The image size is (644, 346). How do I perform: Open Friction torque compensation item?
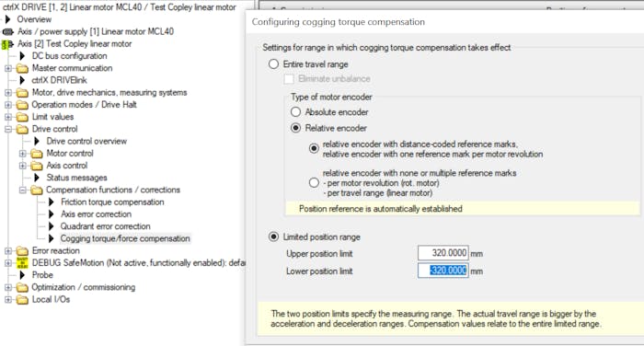112,202
